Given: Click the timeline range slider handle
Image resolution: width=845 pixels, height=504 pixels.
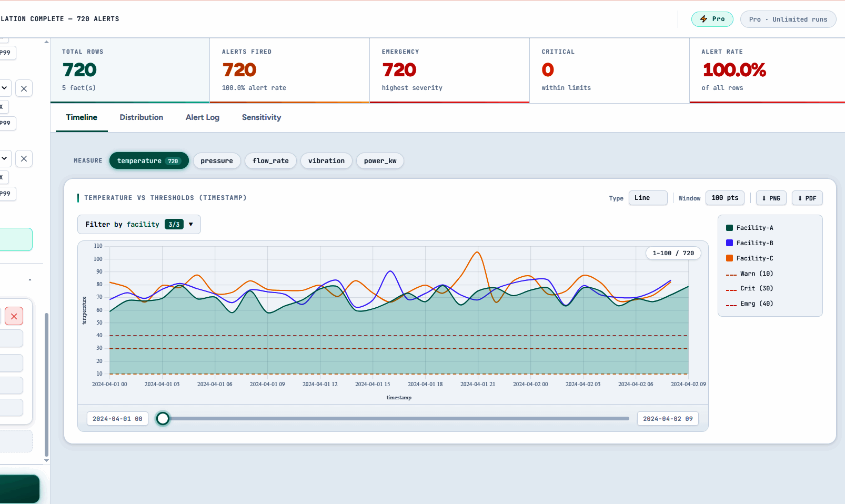Looking at the screenshot, I should pos(163,418).
